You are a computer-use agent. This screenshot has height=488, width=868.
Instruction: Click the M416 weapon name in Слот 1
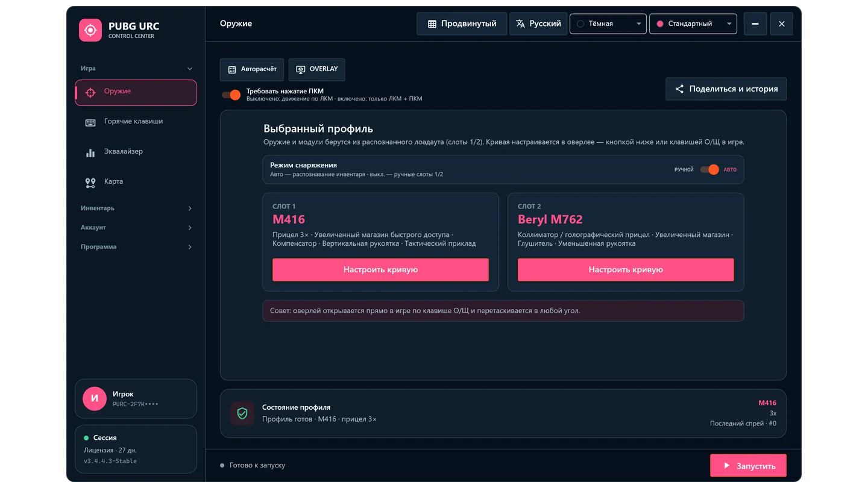(289, 219)
